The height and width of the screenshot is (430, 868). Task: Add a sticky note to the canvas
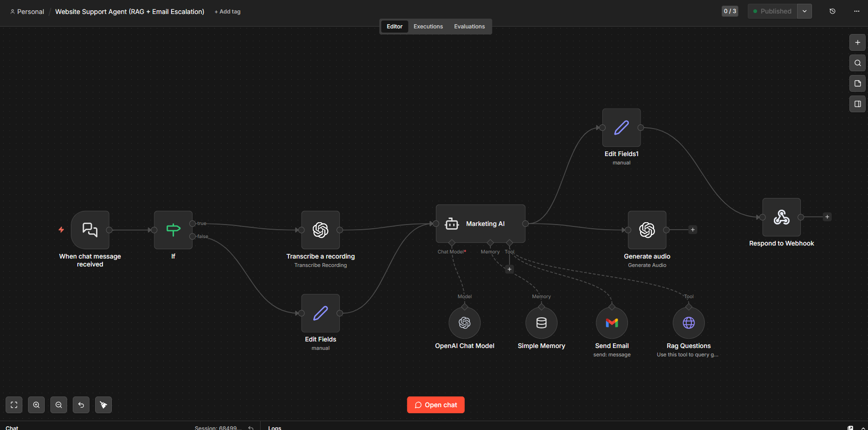(858, 83)
